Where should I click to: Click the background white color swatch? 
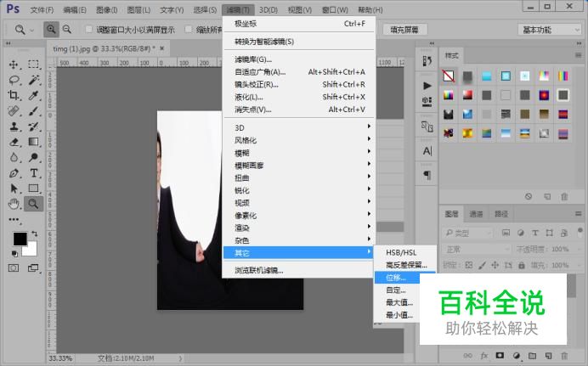(31, 251)
